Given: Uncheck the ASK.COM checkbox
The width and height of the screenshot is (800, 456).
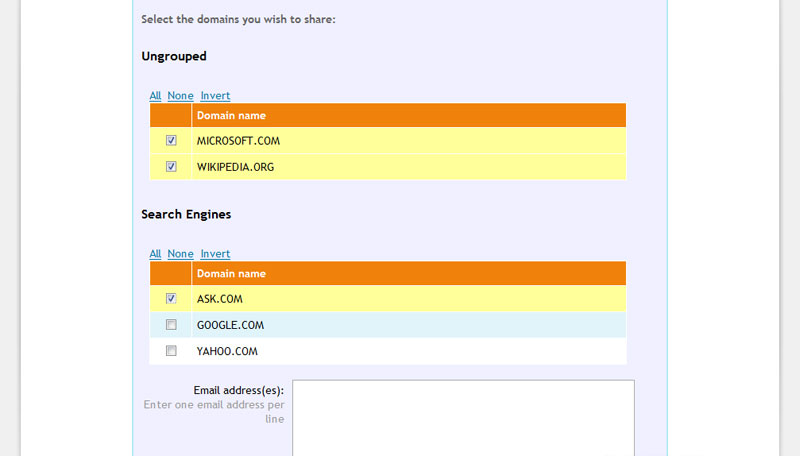Looking at the screenshot, I should coord(171,298).
